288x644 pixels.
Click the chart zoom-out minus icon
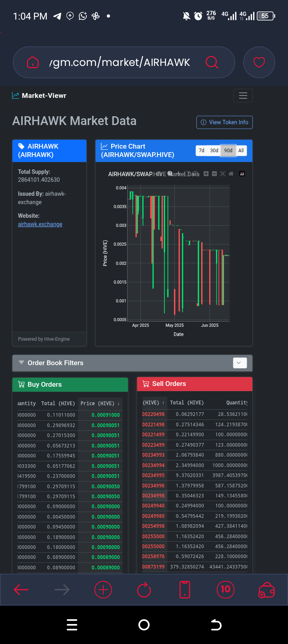click(214, 174)
